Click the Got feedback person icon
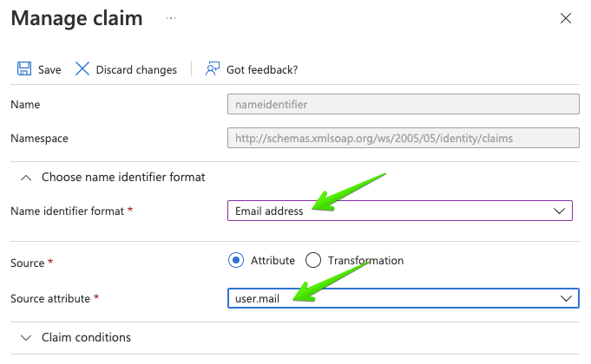The width and height of the screenshot is (591, 364). pos(213,68)
